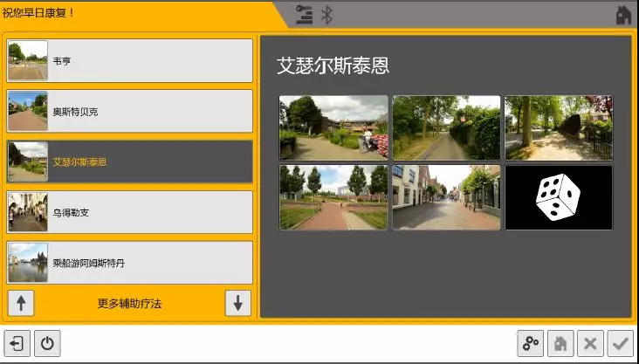Click the 祝您早日康复 header tab
The image size is (639, 364).
click(39, 12)
